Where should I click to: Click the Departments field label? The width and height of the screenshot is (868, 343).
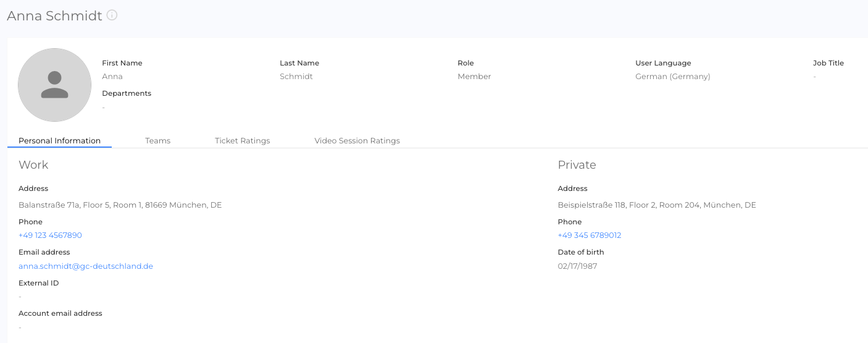[x=127, y=93]
